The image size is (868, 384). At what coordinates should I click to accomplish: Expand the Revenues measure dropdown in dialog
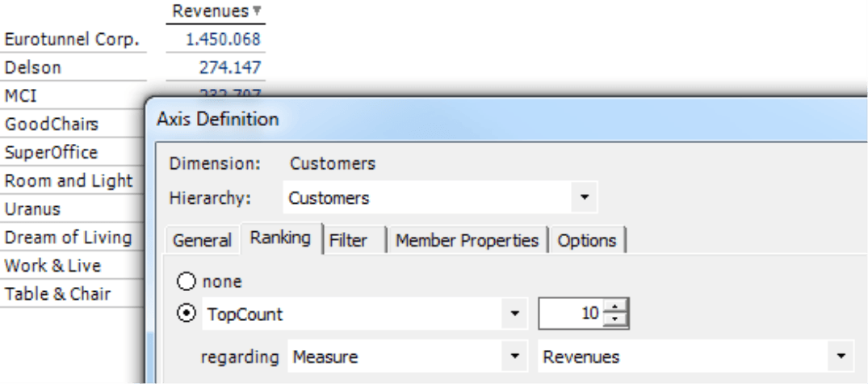(x=841, y=357)
